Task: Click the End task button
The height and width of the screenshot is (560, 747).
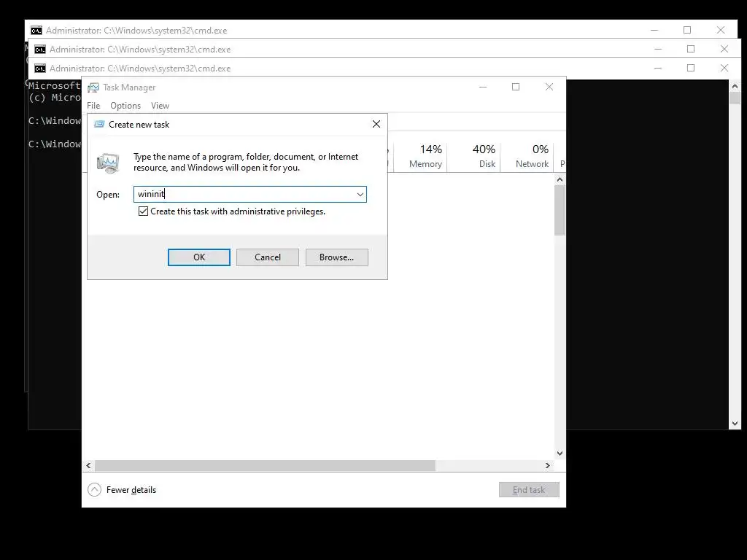Action: (529, 489)
